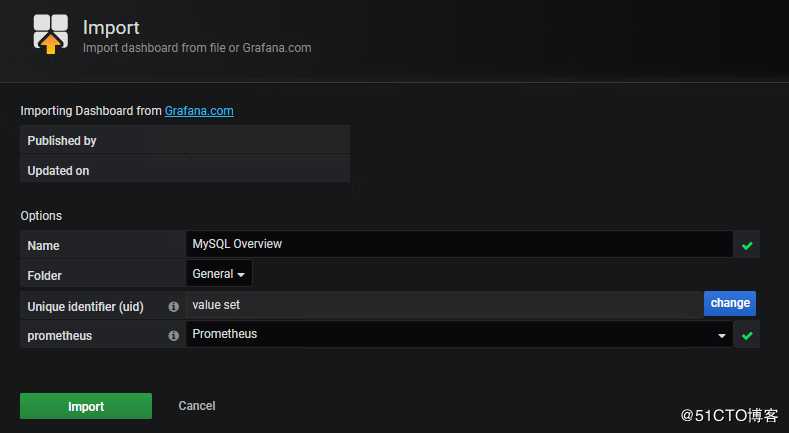Select the Published by row
The width and height of the screenshot is (789, 433).
(x=184, y=141)
